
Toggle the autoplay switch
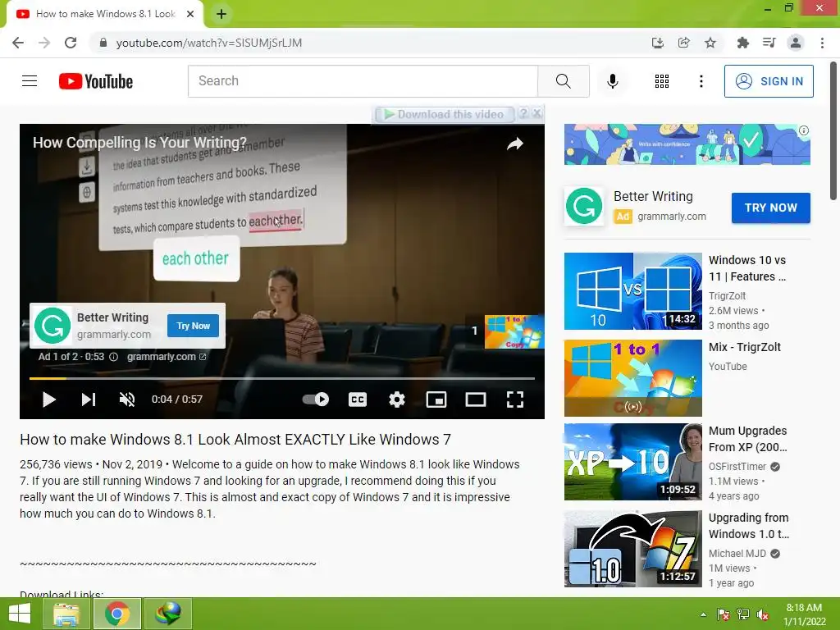[316, 399]
